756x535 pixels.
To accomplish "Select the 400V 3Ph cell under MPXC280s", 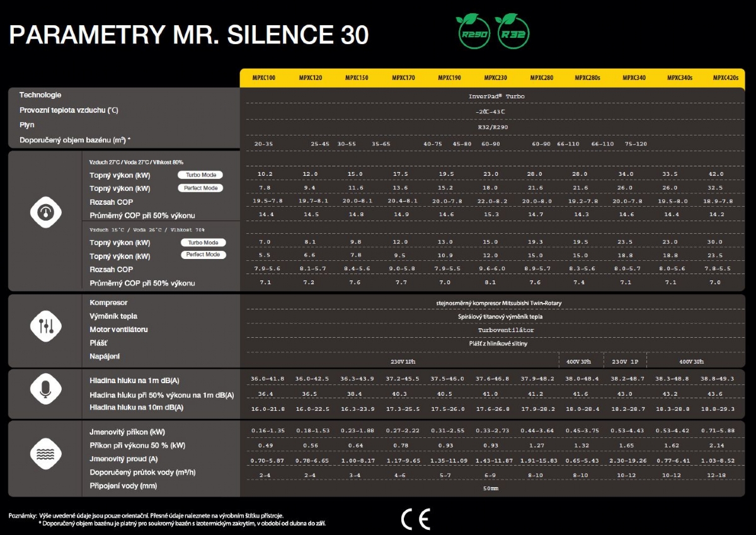I will pyautogui.click(x=578, y=362).
